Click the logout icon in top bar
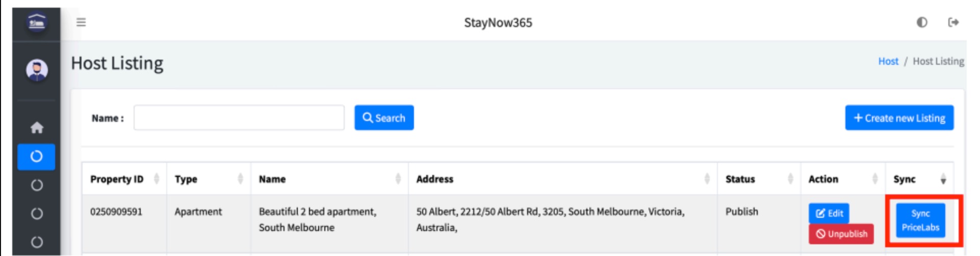This screenshot has width=980, height=256. [953, 22]
